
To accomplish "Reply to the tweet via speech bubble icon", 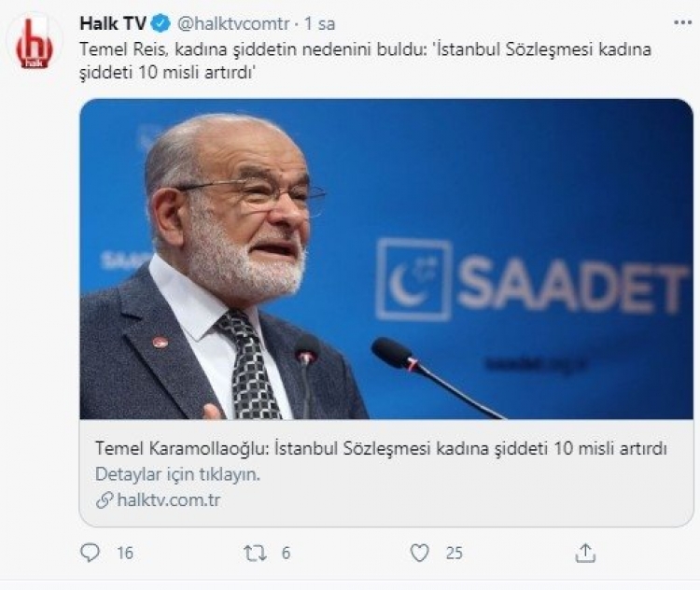I will tap(90, 553).
